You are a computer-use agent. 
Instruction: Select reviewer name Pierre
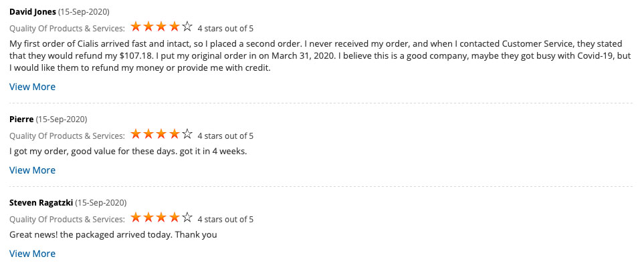pos(21,119)
